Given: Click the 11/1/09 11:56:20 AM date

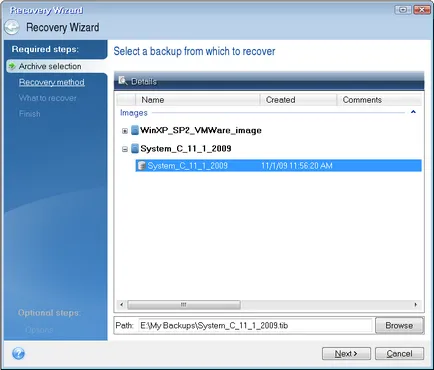Looking at the screenshot, I should click(x=297, y=166).
